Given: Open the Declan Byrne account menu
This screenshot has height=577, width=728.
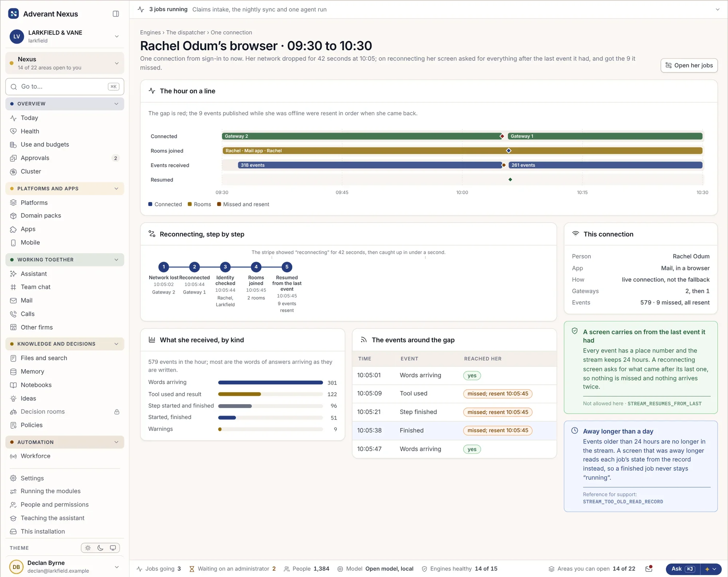Looking at the screenshot, I should (65, 567).
